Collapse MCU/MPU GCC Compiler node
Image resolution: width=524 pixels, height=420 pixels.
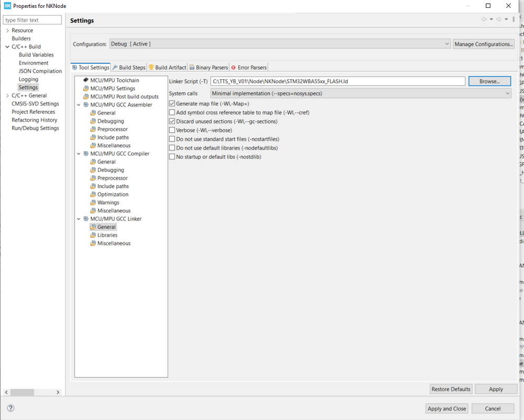click(x=79, y=154)
